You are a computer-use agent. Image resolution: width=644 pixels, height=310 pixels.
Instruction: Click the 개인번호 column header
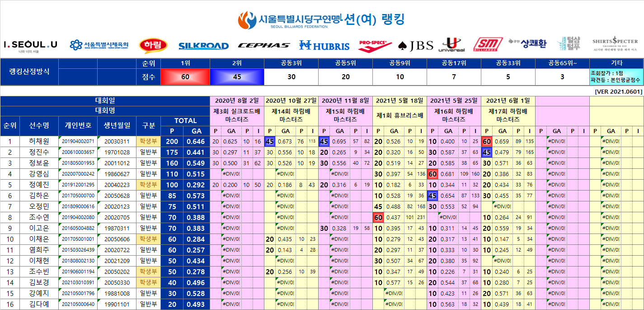pyautogui.click(x=78, y=125)
